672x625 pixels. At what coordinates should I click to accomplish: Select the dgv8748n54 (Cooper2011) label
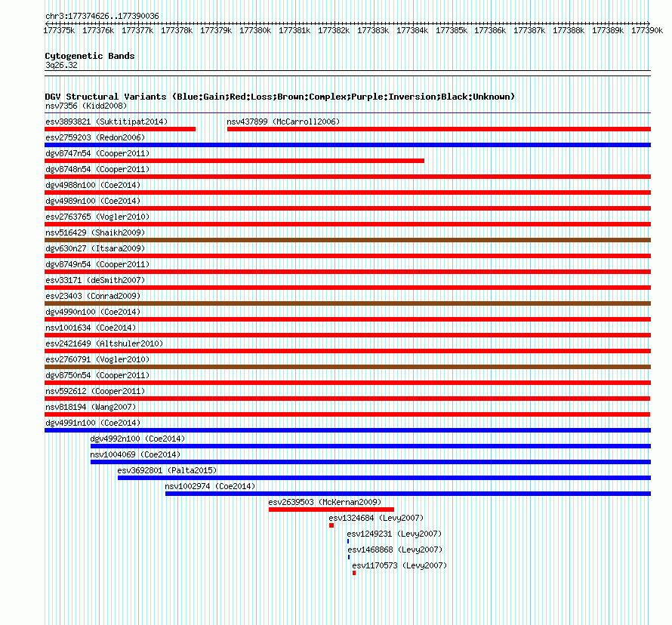tap(97, 169)
